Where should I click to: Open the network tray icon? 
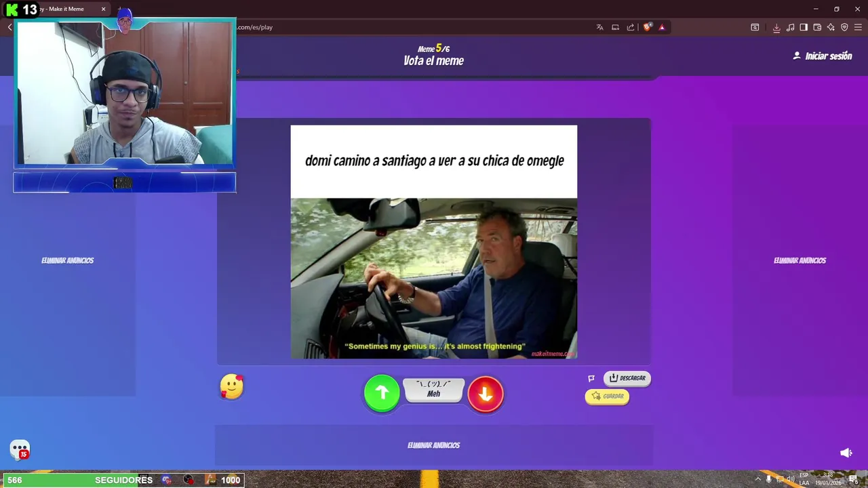pyautogui.click(x=780, y=479)
